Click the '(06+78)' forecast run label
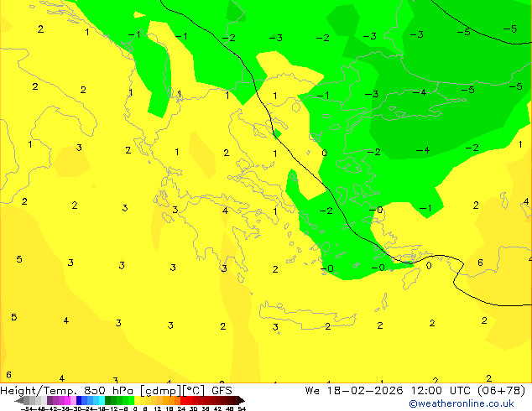The image size is (532, 411). [502, 391]
